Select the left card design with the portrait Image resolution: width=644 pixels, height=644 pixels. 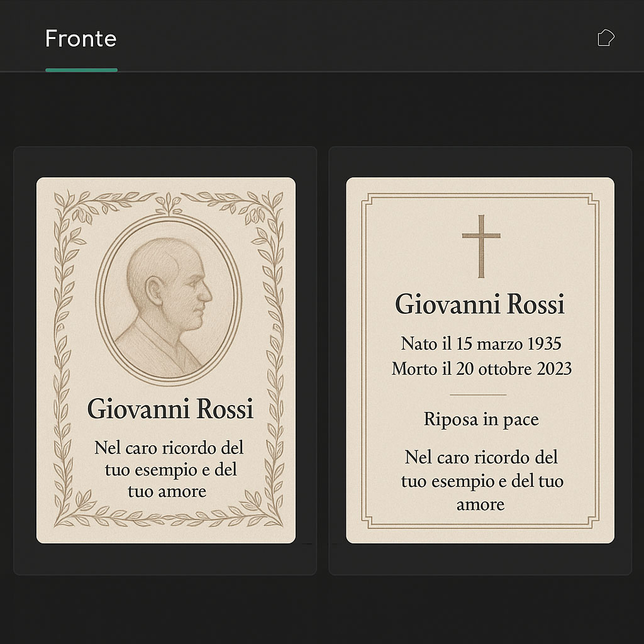[166, 360]
